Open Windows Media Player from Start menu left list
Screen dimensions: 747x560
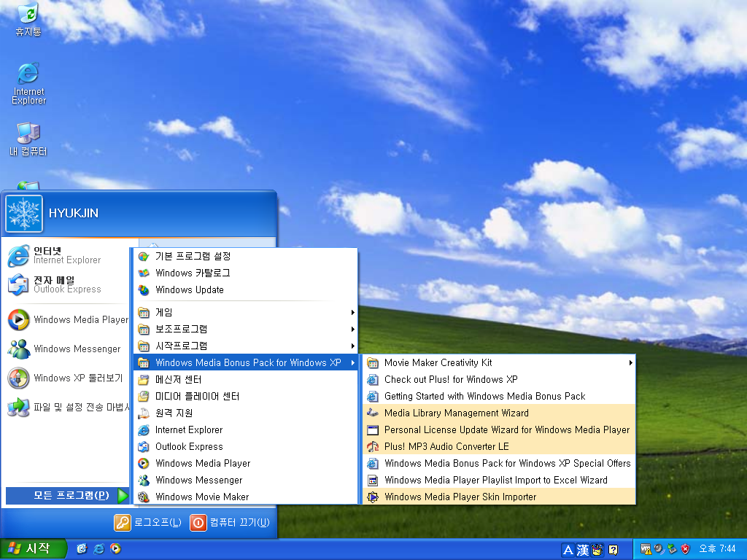tap(68, 319)
